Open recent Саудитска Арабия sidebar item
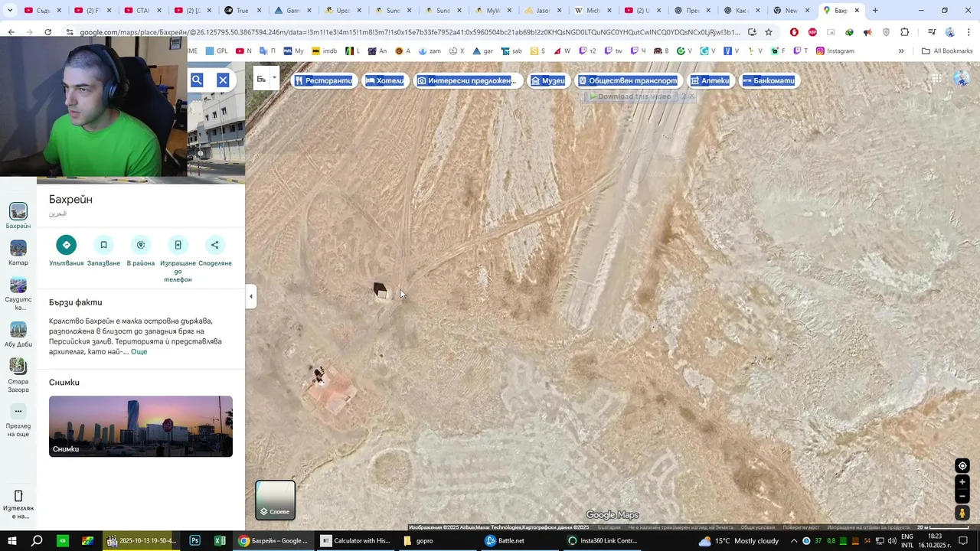This screenshot has height=551, width=980. tap(18, 294)
